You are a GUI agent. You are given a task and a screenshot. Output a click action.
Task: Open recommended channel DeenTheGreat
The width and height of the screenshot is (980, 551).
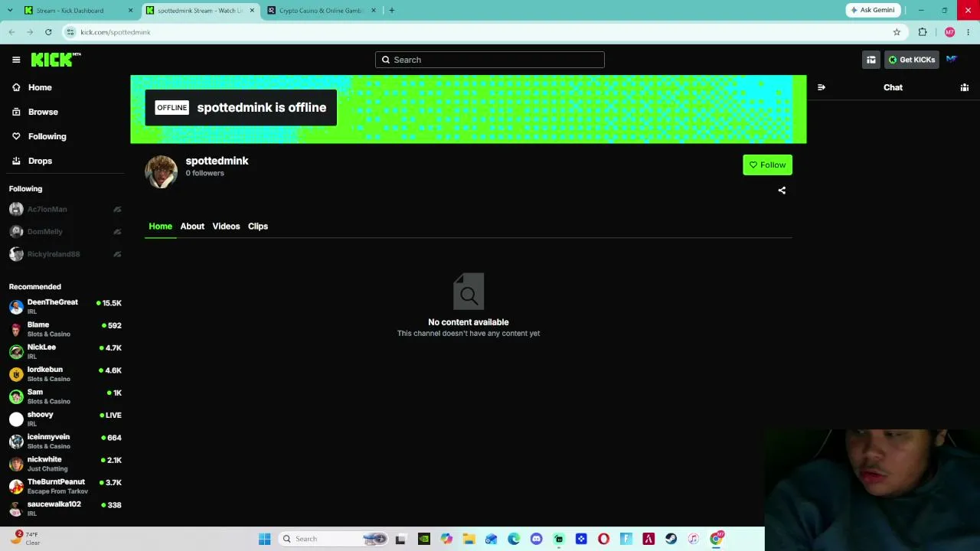(x=65, y=306)
